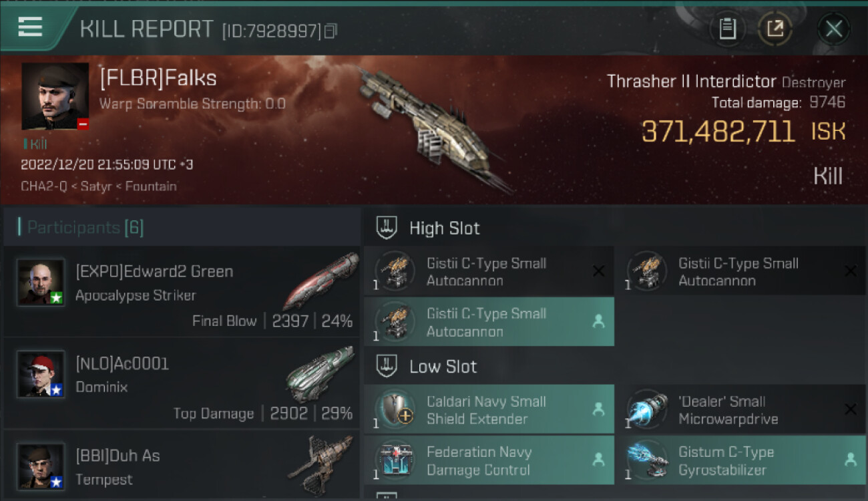The image size is (868, 501).
Task: Click the destroyed-marker X on first Autocannon
Action: (x=598, y=271)
